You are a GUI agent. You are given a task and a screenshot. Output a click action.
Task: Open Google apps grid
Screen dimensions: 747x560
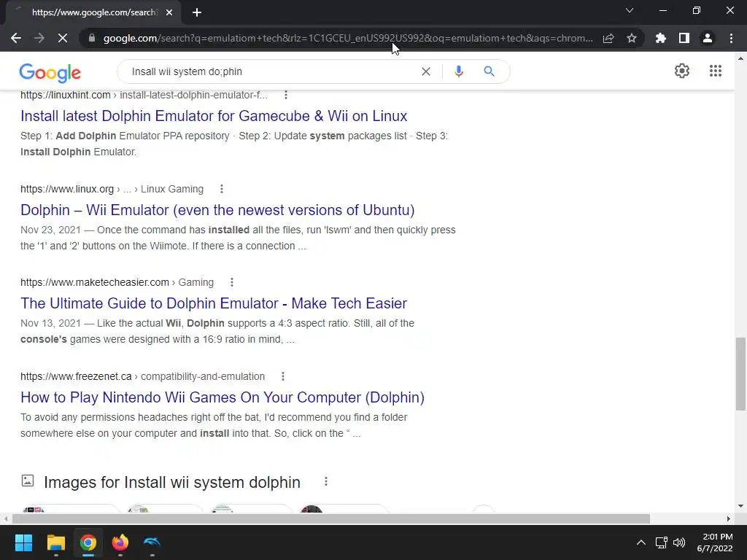click(716, 71)
